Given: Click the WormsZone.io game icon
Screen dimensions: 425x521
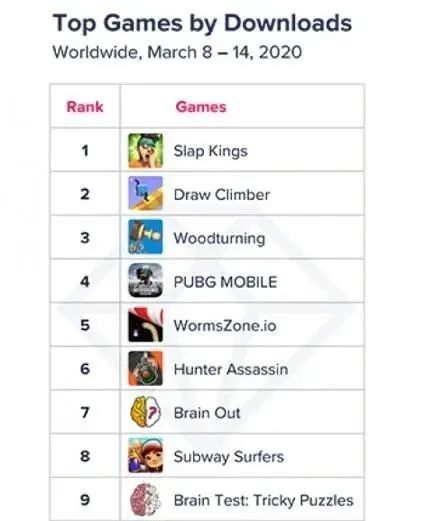Looking at the screenshot, I should 145,325.
